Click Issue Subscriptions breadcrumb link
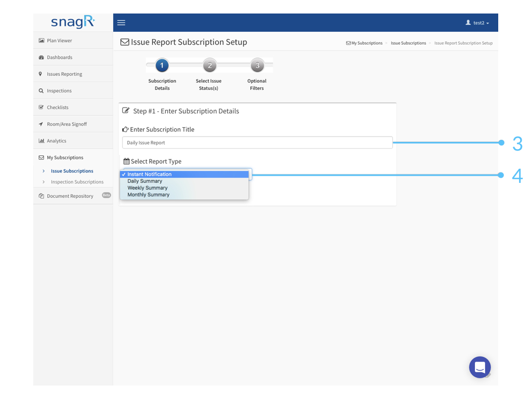 pos(408,43)
